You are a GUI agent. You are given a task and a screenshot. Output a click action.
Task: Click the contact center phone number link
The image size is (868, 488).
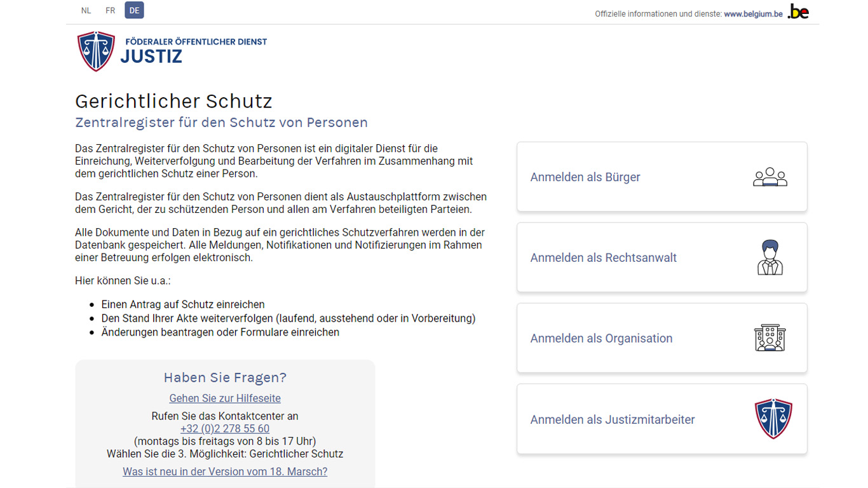(x=225, y=429)
